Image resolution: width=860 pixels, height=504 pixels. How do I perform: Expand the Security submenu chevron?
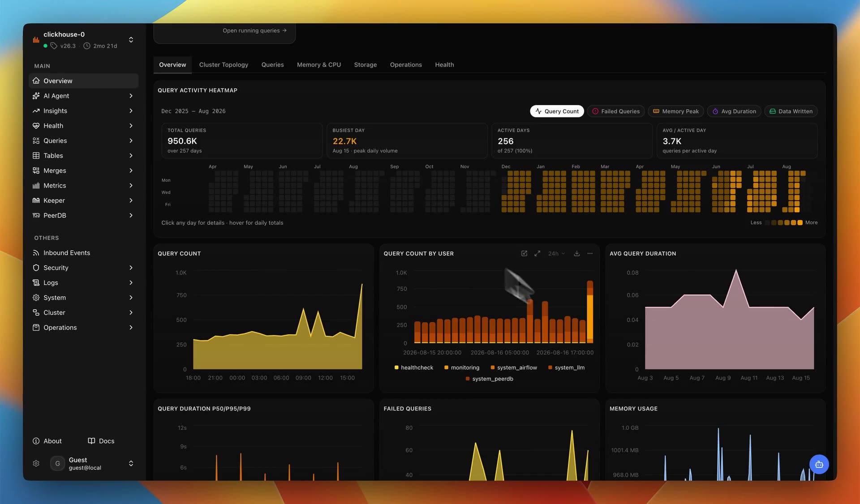point(131,268)
